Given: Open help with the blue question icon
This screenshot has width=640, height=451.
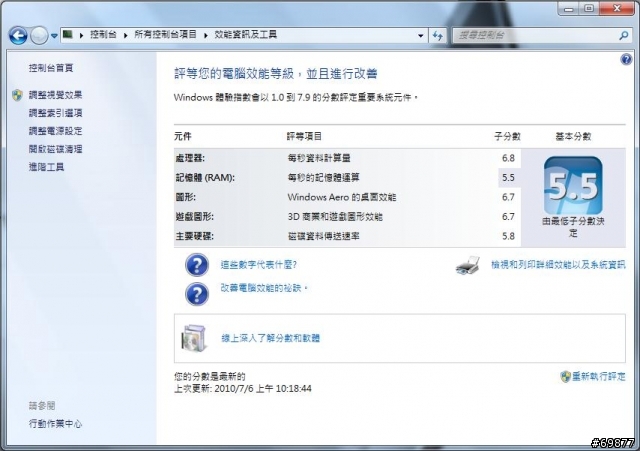Looking at the screenshot, I should click(x=626, y=60).
